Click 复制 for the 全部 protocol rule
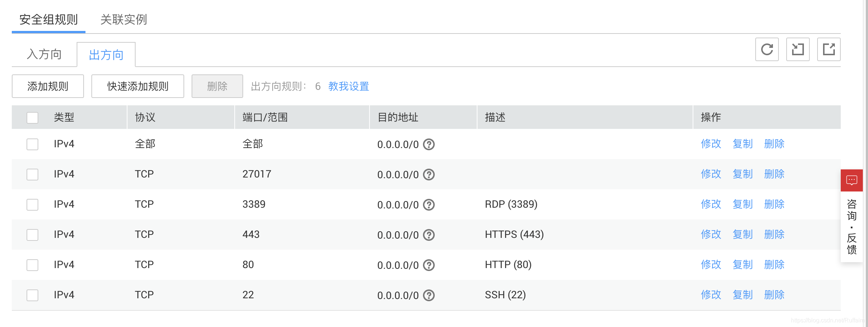Image resolution: width=868 pixels, height=327 pixels. coord(743,144)
